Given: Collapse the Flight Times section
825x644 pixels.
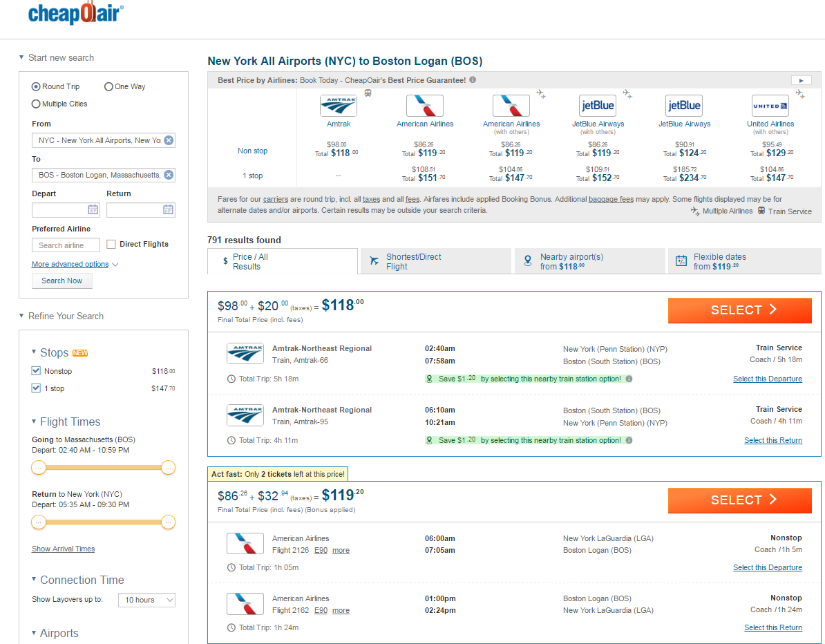Looking at the screenshot, I should pyautogui.click(x=34, y=422).
